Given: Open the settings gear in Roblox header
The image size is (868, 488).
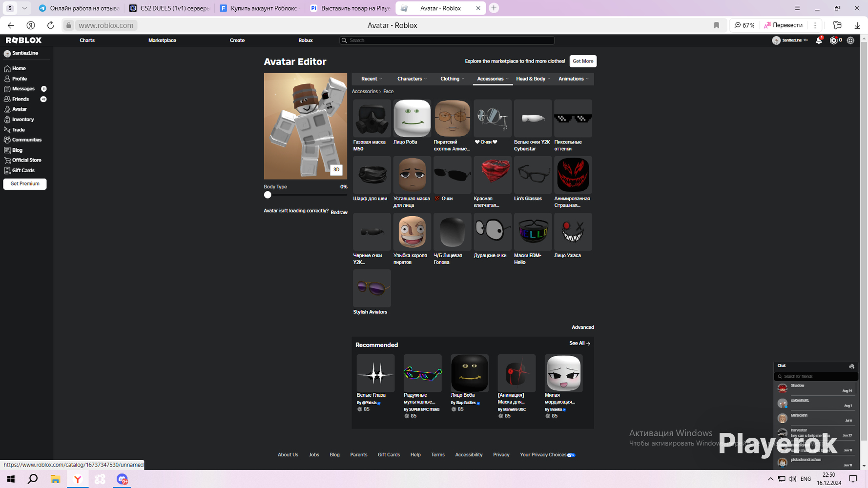Looking at the screenshot, I should tap(850, 41).
